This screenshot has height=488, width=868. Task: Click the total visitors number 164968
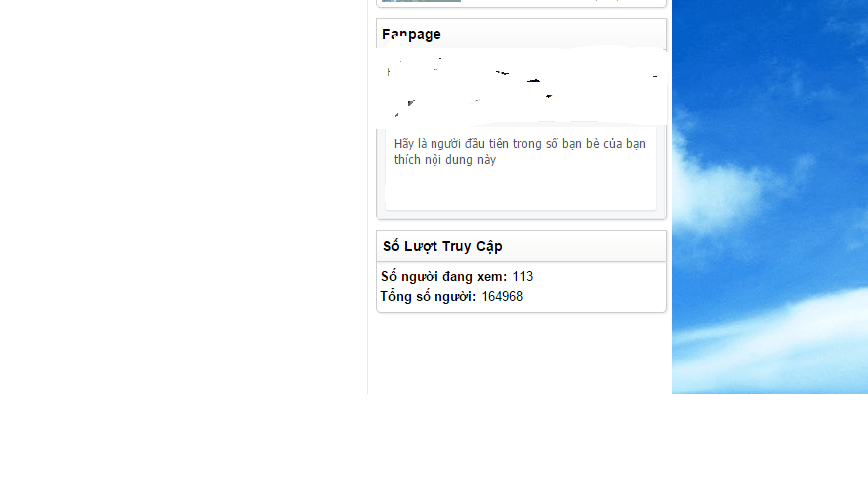pos(502,296)
